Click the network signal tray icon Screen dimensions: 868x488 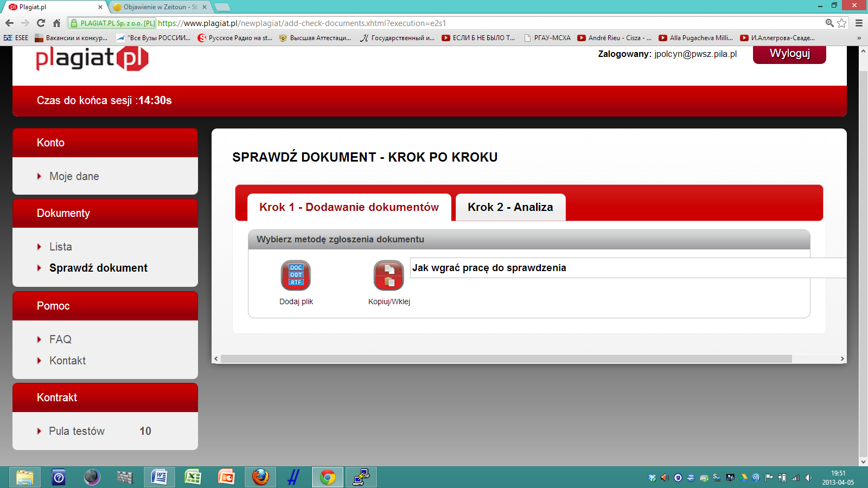[795, 478]
